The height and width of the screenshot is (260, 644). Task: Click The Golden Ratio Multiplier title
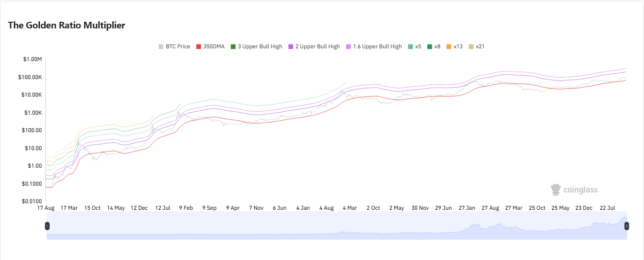click(67, 26)
